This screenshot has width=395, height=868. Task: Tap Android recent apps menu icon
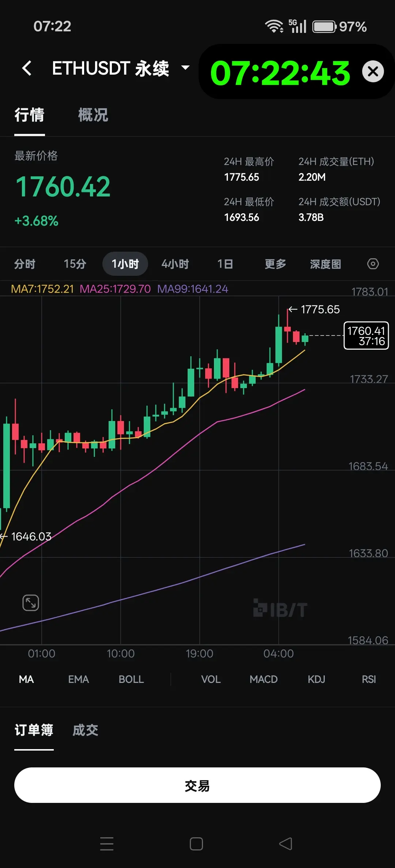coord(107,844)
